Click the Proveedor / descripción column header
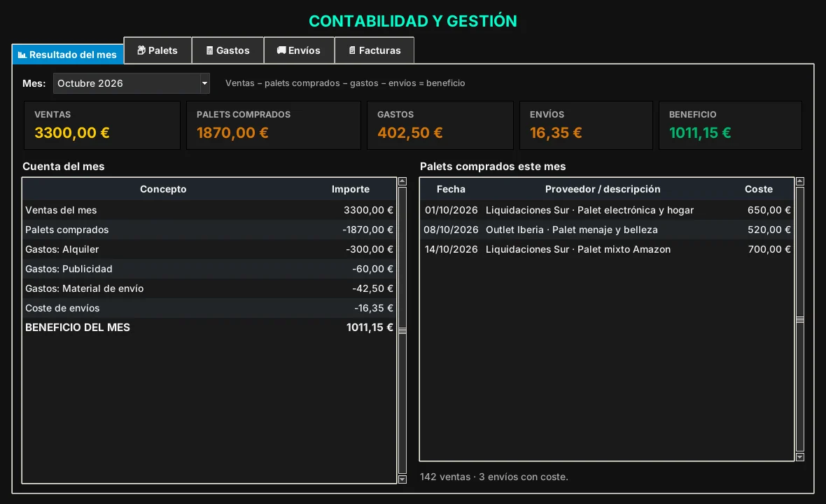Image resolution: width=826 pixels, height=504 pixels. click(x=603, y=189)
